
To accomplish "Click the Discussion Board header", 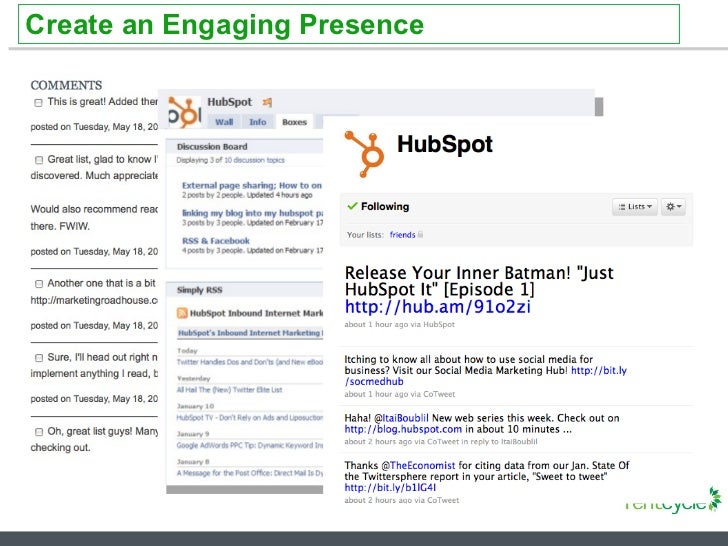I will tap(244, 147).
